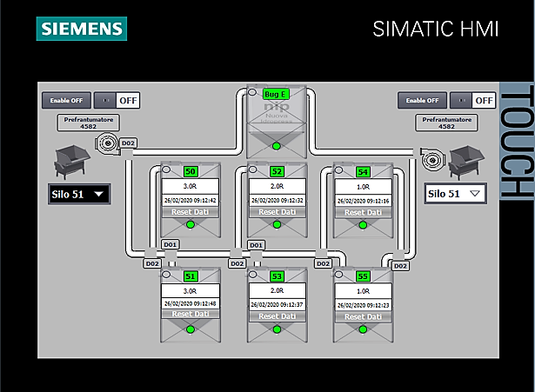
Task: Select the green Bug E label
Action: (x=276, y=95)
